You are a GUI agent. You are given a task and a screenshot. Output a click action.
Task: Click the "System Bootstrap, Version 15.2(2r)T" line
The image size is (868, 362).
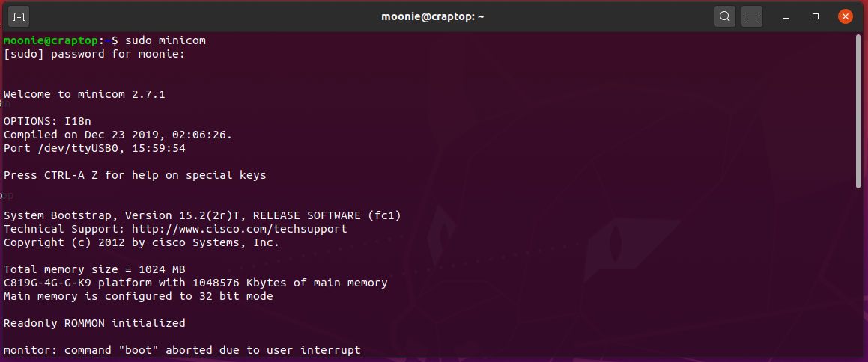(x=202, y=215)
